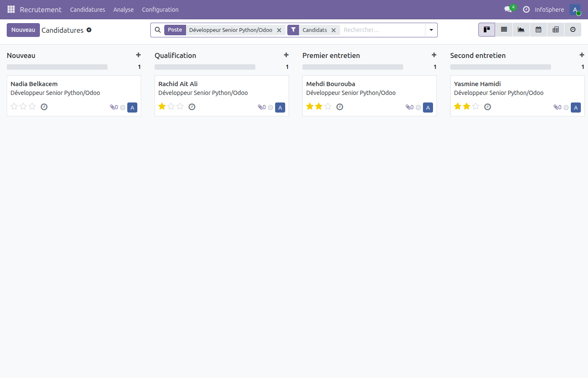Remove the Développeur Senior Python/Odoo filter
The image size is (588, 378).
pos(279,30)
